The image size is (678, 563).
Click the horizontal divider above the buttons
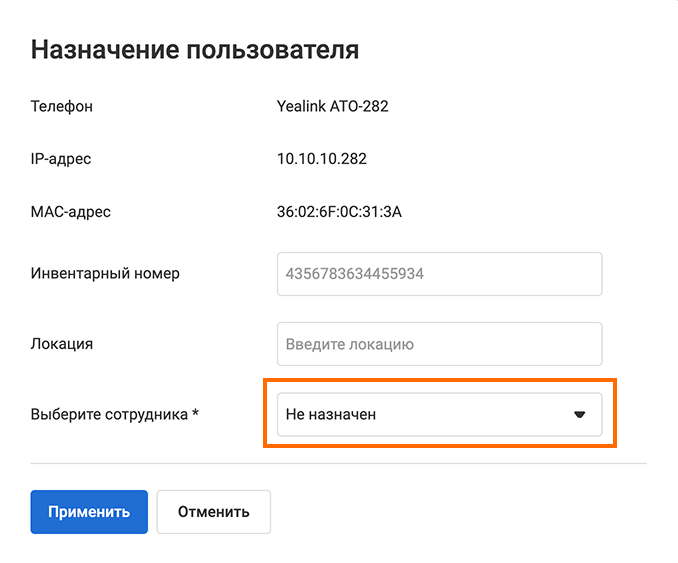tap(338, 464)
